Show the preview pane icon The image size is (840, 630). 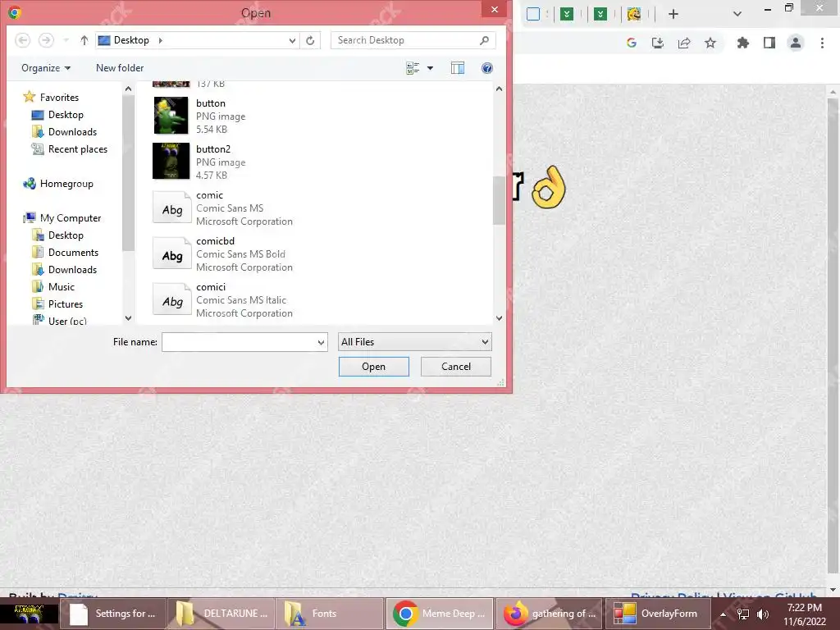point(458,68)
